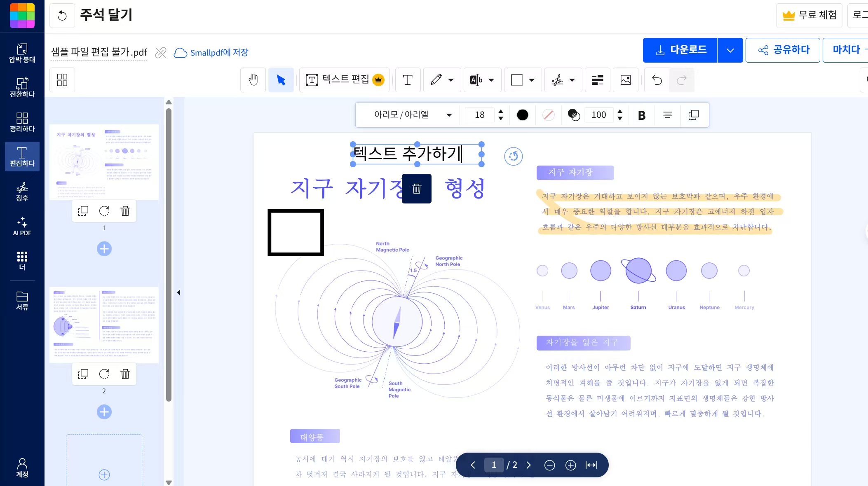
Task: Toggle the page thumbnails grid view
Action: (62, 80)
